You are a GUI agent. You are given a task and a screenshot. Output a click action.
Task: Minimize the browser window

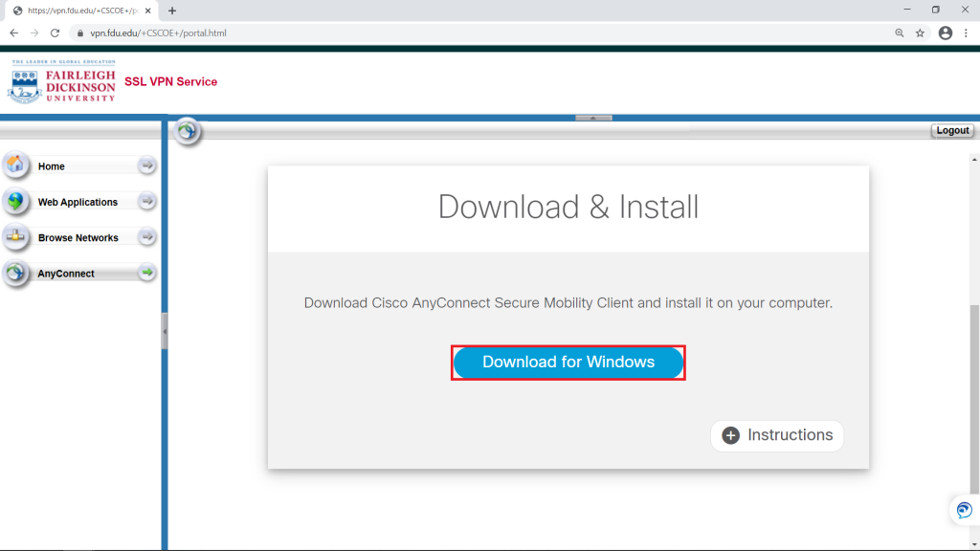(x=907, y=10)
